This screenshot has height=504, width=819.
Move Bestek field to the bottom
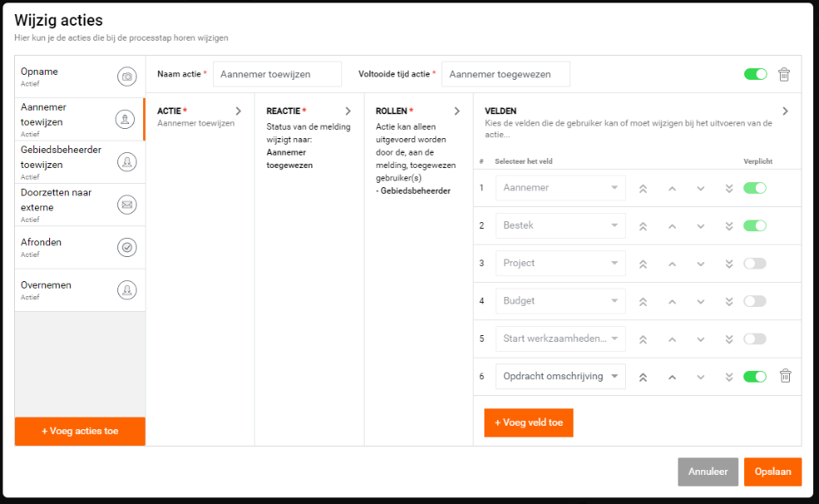729,226
